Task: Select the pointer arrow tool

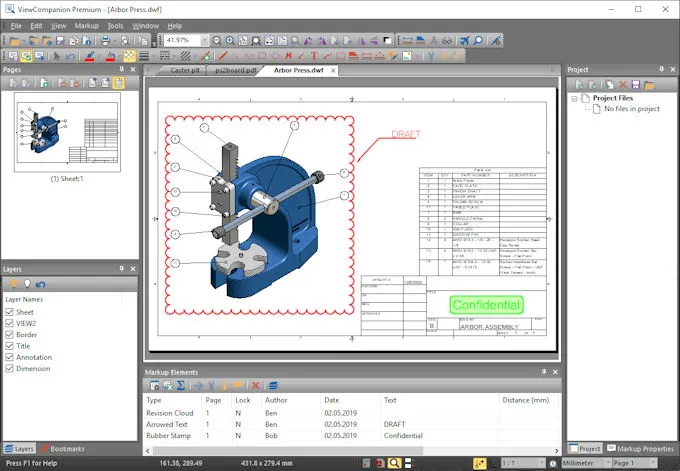Action: (x=58, y=56)
